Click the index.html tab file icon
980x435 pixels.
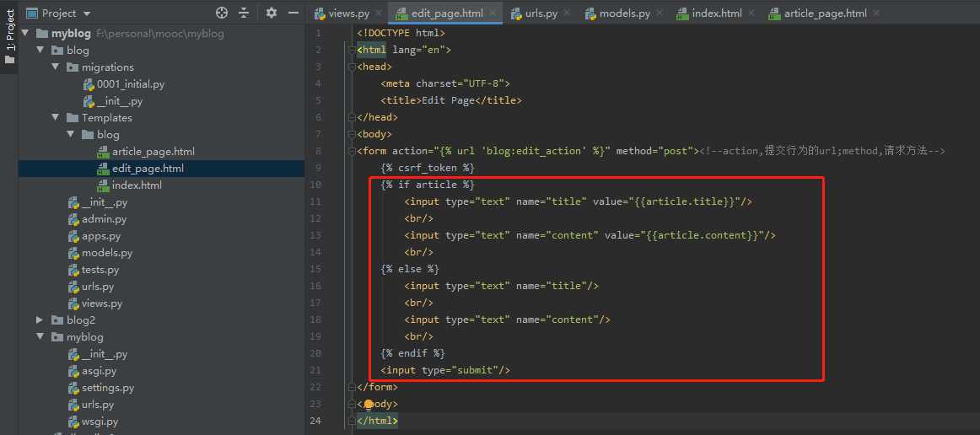[682, 13]
